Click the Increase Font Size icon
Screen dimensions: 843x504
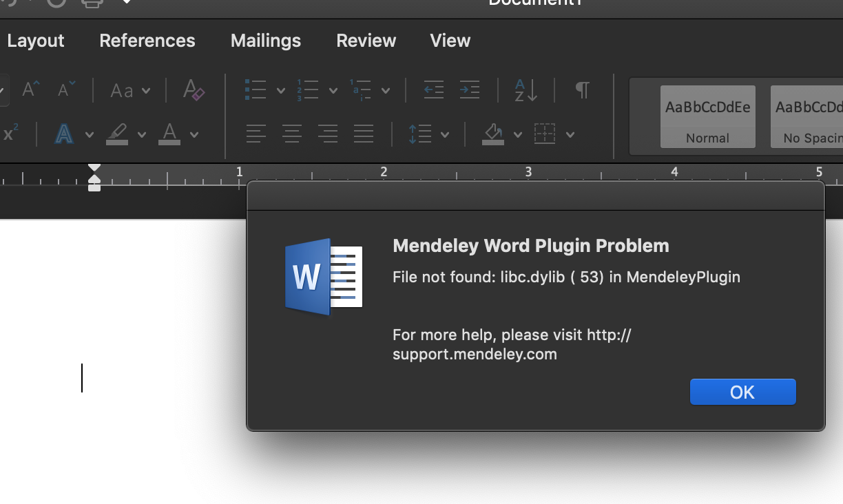click(31, 90)
